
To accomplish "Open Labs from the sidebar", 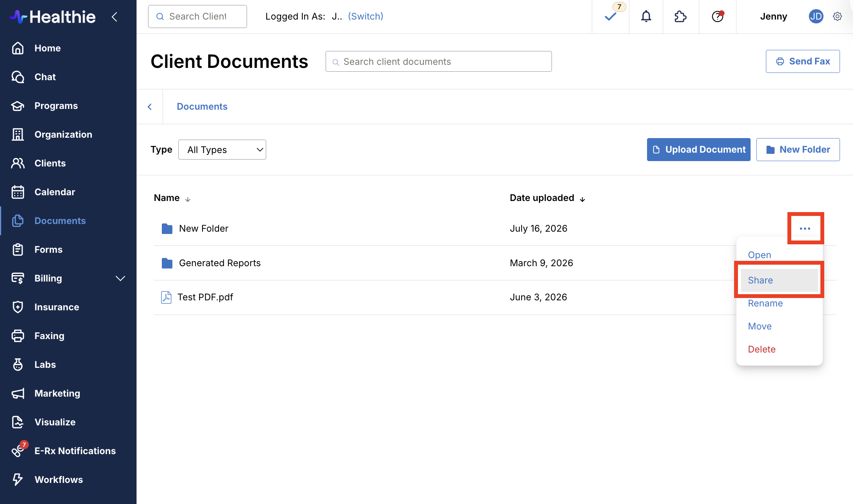I will pyautogui.click(x=45, y=365).
